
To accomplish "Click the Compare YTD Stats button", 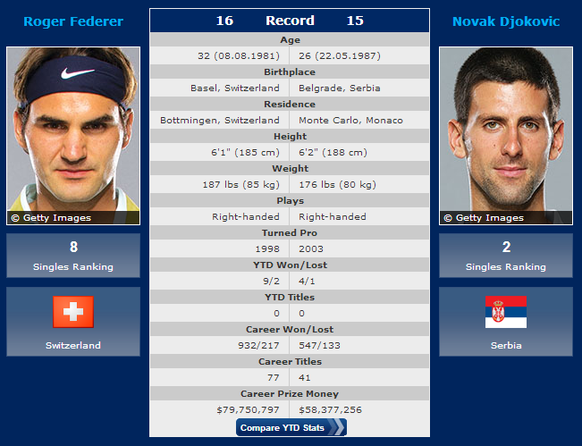I will tap(291, 427).
